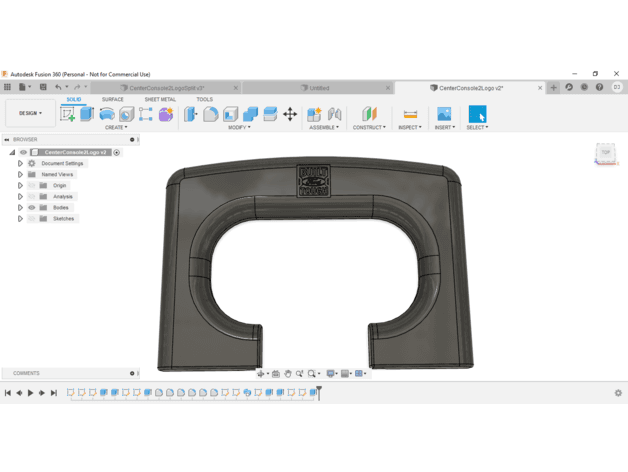628x472 pixels.
Task: Select the Fillet tool
Action: [211, 114]
